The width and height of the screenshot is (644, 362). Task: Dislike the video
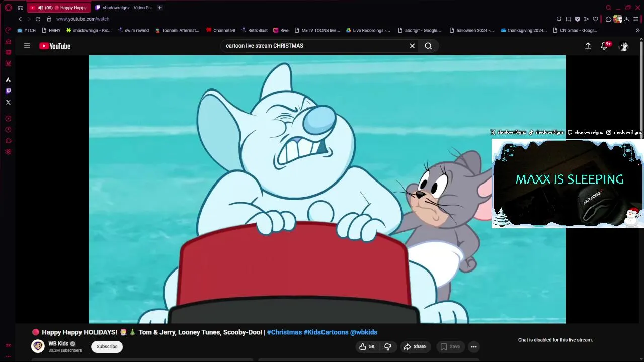click(388, 346)
